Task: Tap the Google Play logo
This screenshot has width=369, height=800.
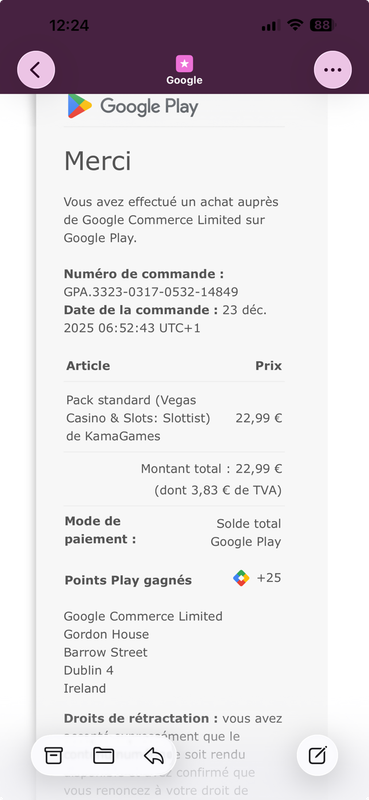Action: tap(133, 107)
